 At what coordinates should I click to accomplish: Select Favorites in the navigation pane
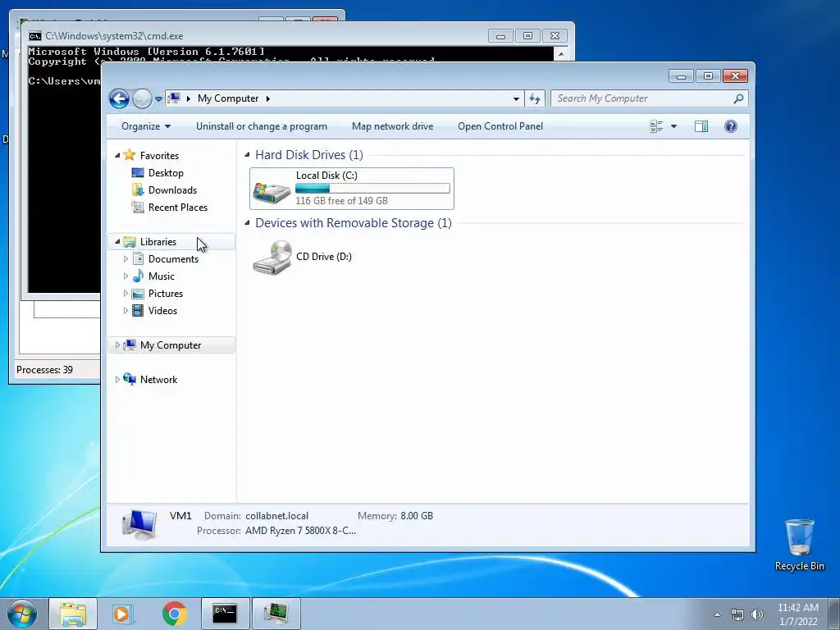159,155
